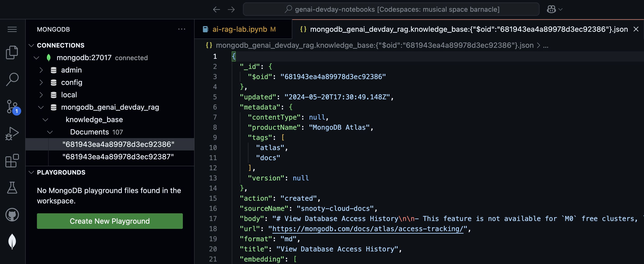The image size is (644, 264).
Task: Click the local database icon
Action: coord(54,95)
